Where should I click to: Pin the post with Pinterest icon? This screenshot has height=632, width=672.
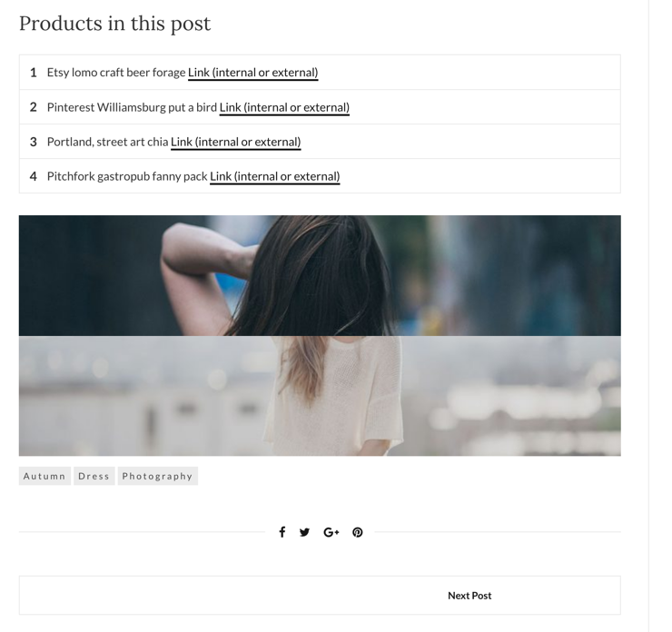click(358, 532)
